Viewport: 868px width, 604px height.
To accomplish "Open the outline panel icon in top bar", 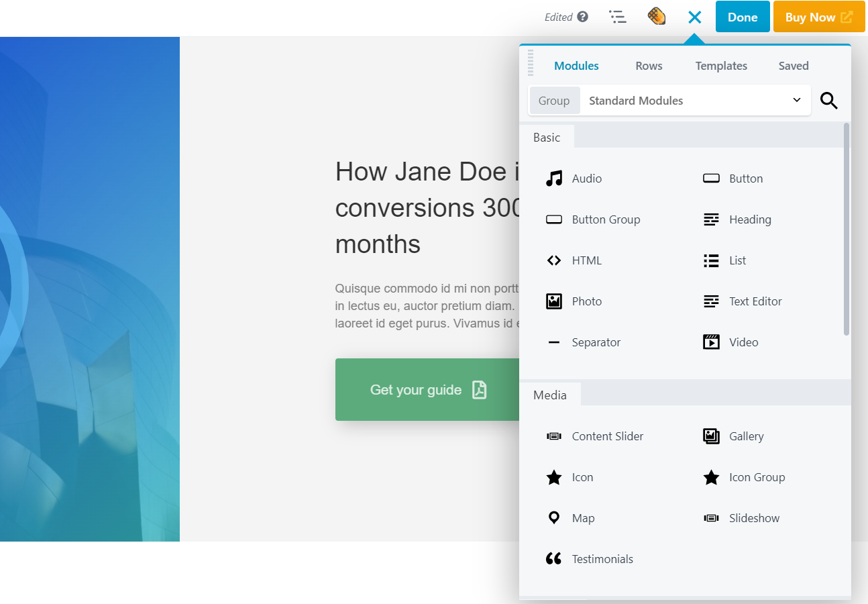I will (x=618, y=17).
